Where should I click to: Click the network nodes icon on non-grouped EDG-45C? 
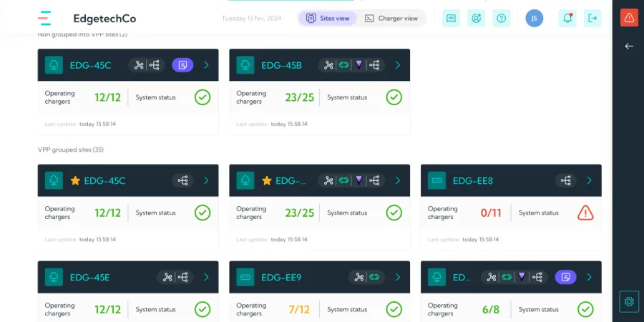pyautogui.click(x=139, y=65)
